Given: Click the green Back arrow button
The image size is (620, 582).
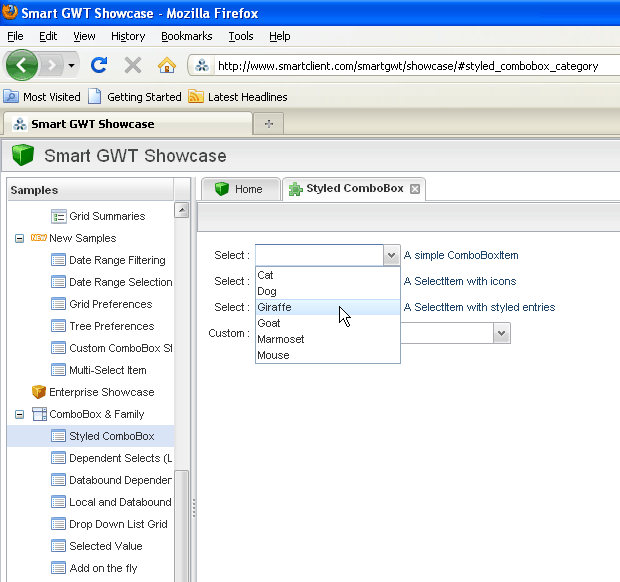Looking at the screenshot, I should click(22, 66).
